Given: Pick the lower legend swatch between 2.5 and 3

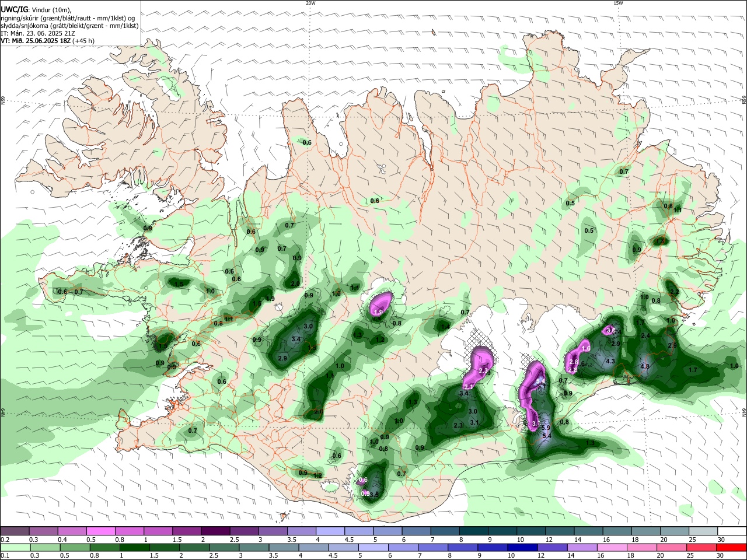Looking at the screenshot, I should coord(224,547).
